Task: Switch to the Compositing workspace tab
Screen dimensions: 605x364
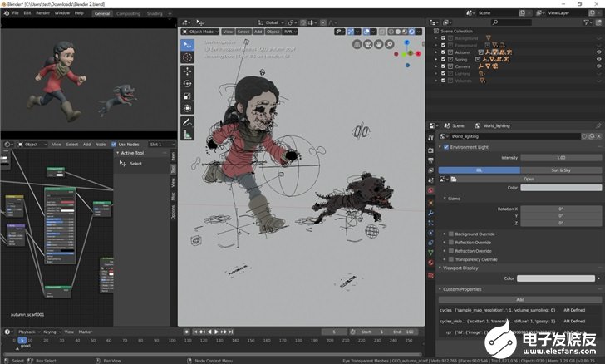Action: tap(129, 13)
